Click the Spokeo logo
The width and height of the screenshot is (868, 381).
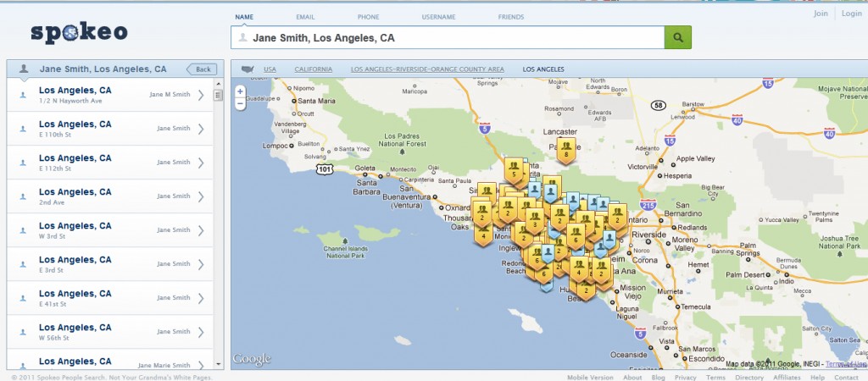[x=79, y=33]
